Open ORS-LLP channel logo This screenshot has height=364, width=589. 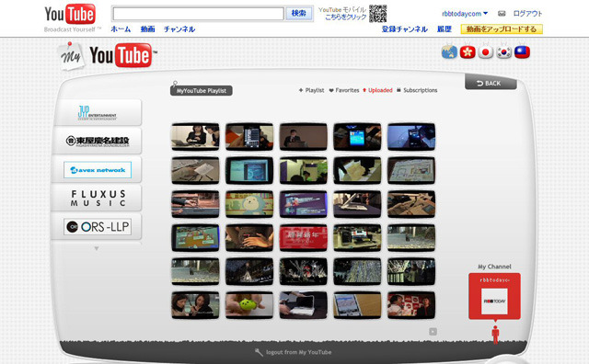click(98, 227)
